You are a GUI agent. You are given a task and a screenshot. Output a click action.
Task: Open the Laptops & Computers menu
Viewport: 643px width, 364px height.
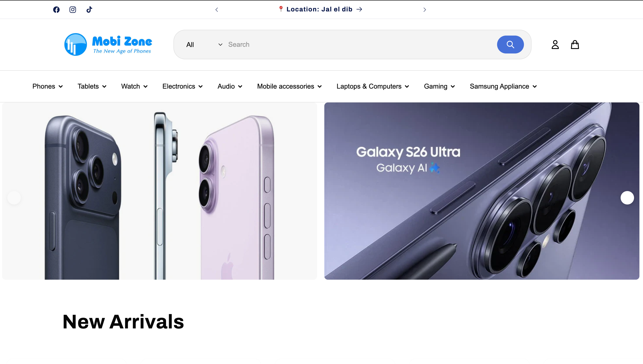tap(373, 86)
